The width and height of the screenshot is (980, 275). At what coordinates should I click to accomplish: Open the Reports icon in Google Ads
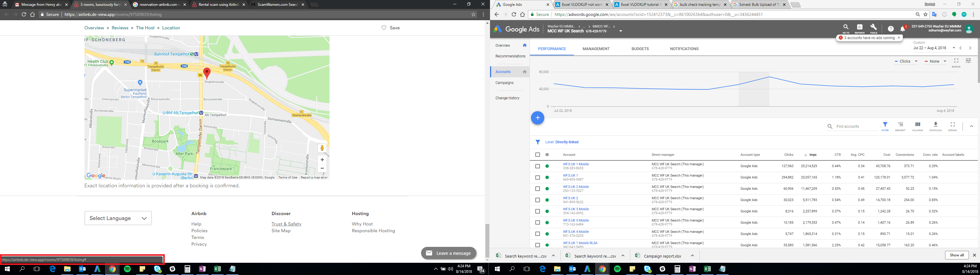coord(859,28)
